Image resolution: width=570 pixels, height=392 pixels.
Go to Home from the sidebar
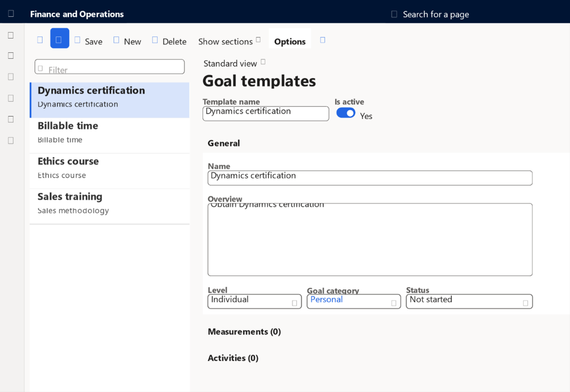(x=11, y=56)
